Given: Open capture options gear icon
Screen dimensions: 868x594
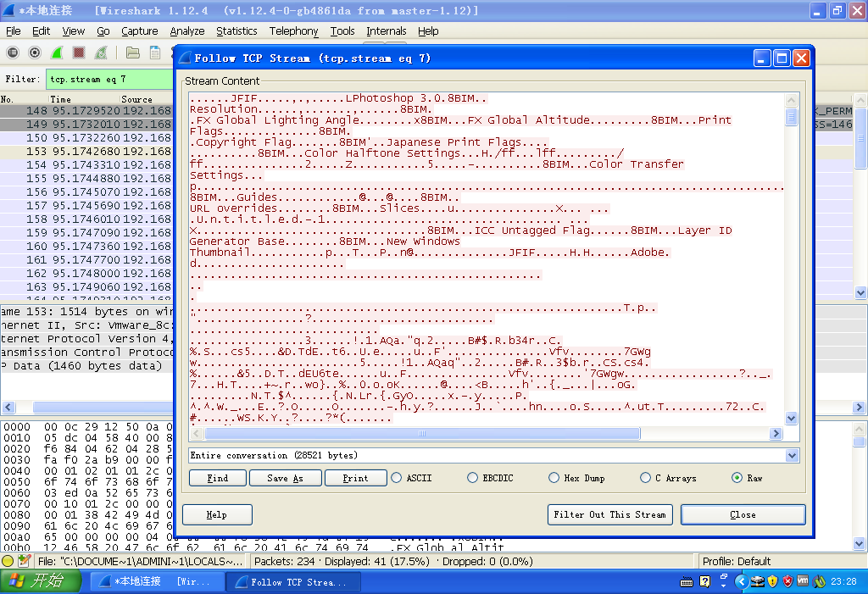Looking at the screenshot, I should click(34, 53).
